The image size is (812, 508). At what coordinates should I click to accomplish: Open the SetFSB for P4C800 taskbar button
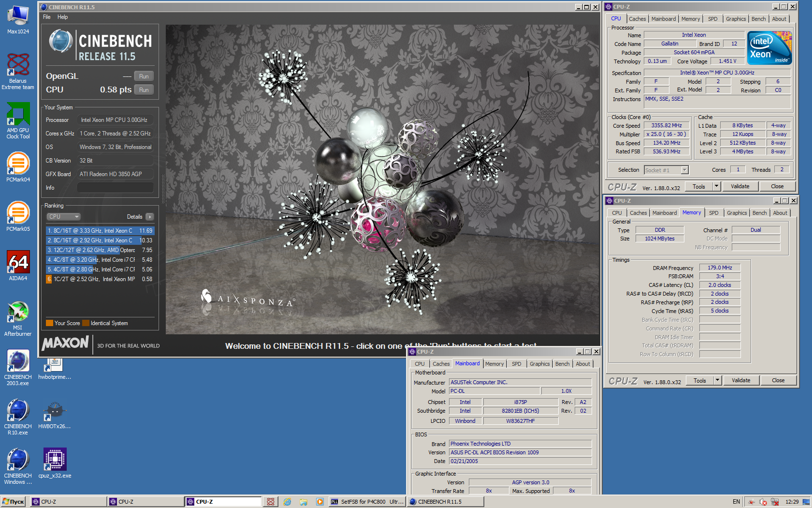coord(367,502)
